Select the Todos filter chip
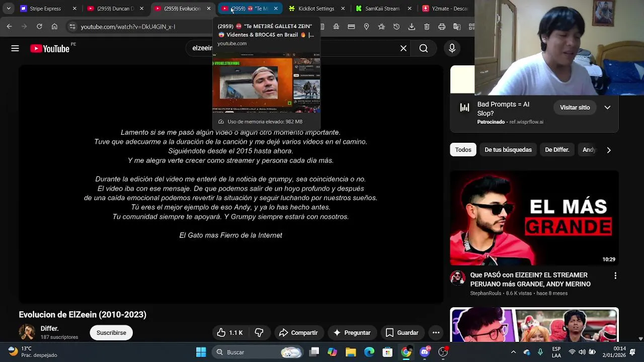The image size is (644, 362). [x=463, y=150]
